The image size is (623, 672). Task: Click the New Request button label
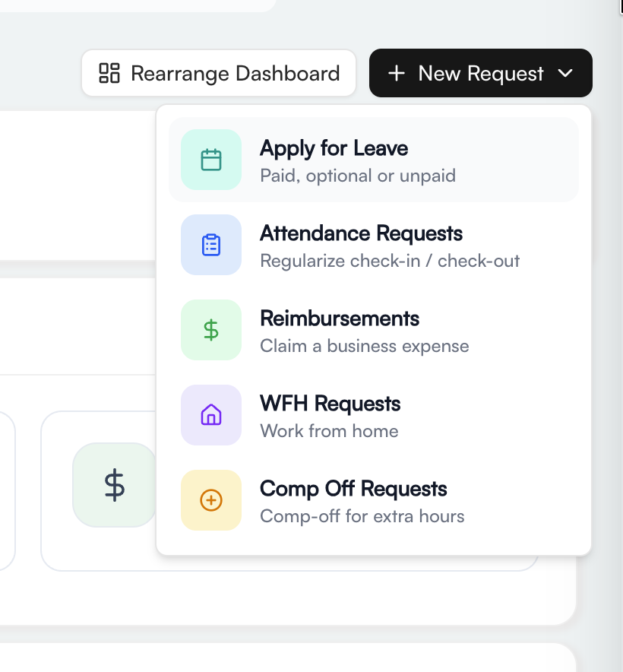pos(481,73)
